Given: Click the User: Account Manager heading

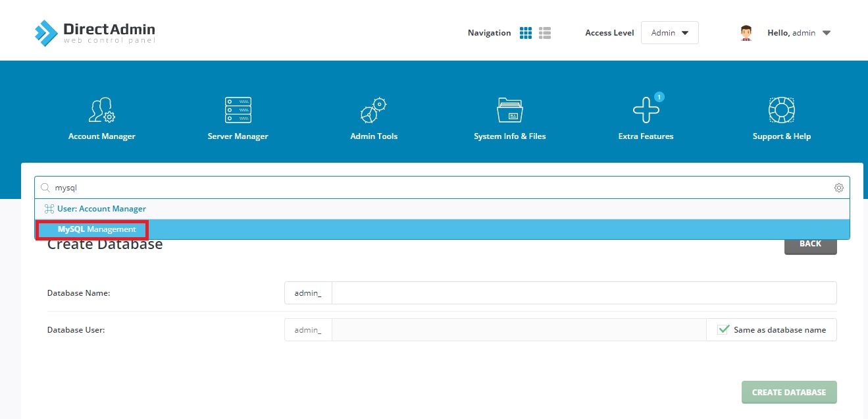Looking at the screenshot, I should [101, 209].
